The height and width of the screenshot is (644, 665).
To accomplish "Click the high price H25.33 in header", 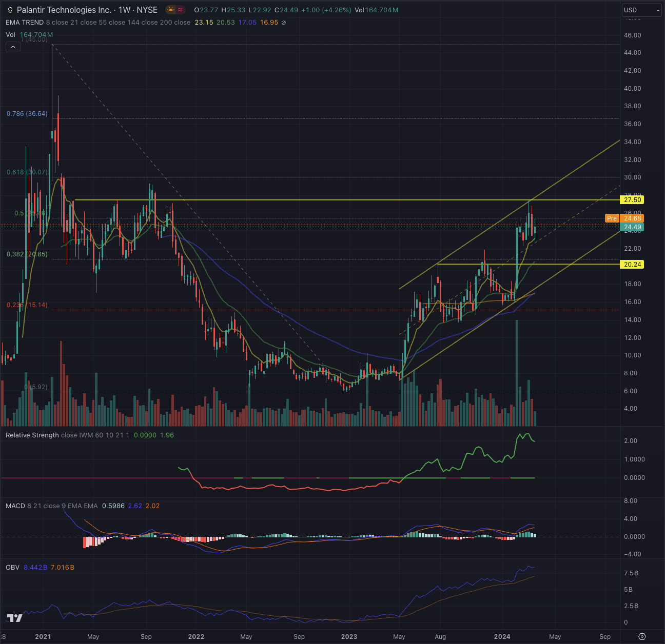I will 233,10.
